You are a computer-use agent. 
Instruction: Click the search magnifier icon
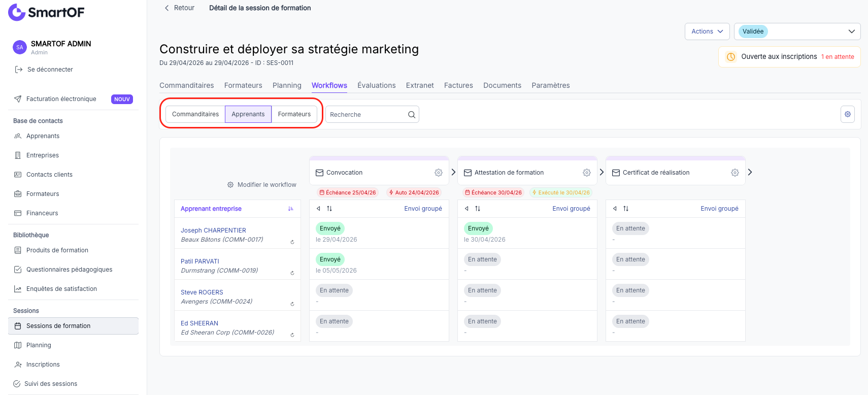coord(412,115)
